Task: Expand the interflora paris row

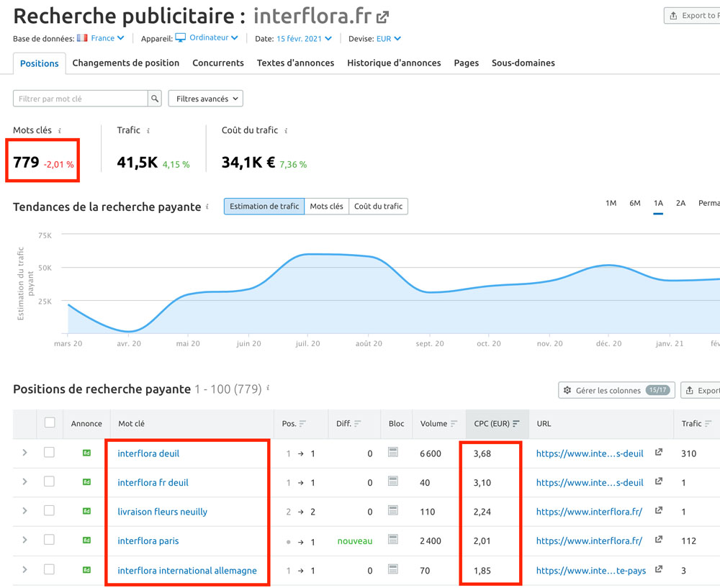Action: tap(24, 540)
